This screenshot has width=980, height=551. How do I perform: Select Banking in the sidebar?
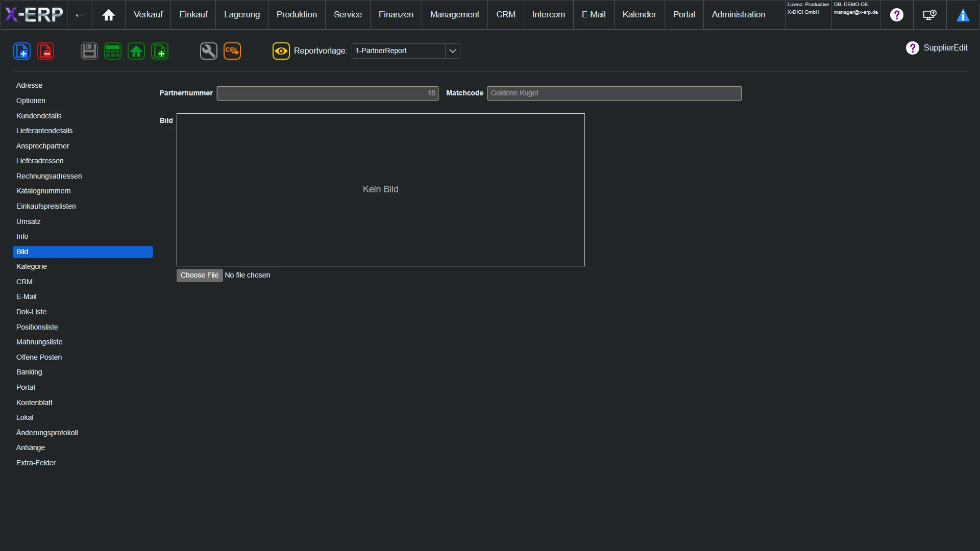[83, 372]
